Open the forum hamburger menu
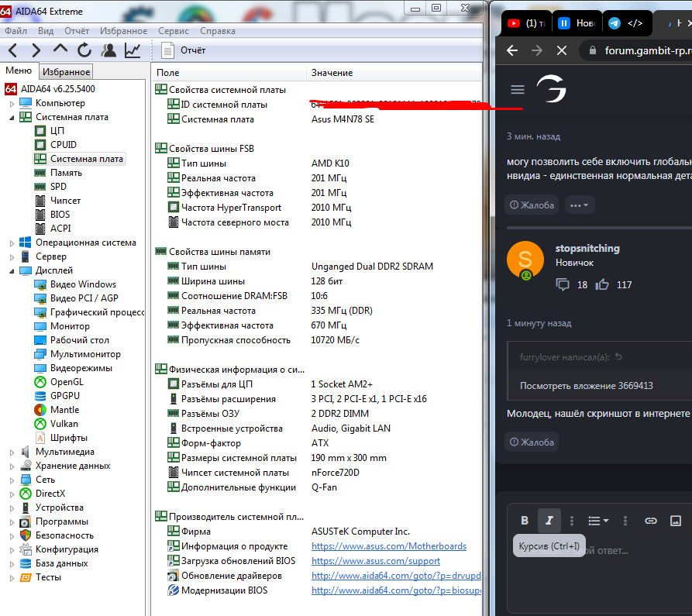 (518, 90)
